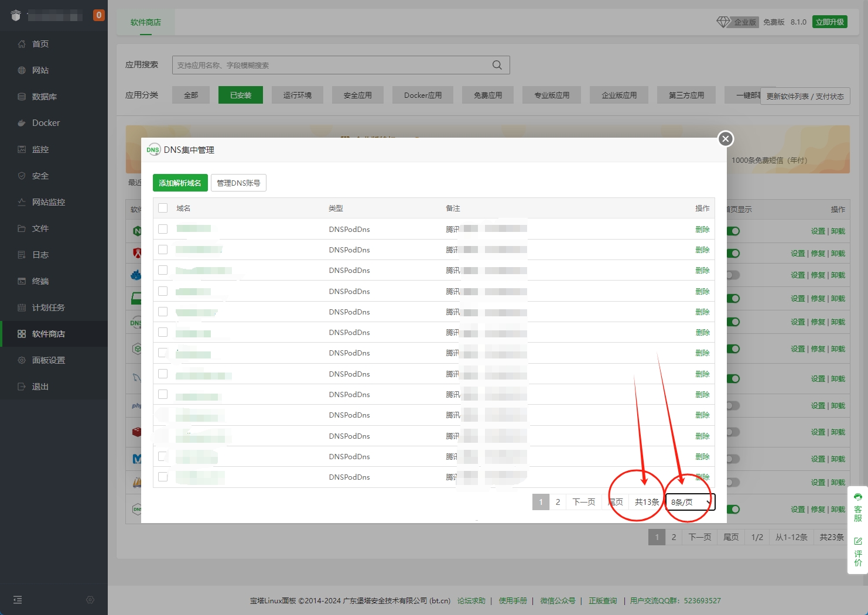The image size is (868, 615).
Task: Select the 已安装 category filter
Action: pyautogui.click(x=241, y=95)
